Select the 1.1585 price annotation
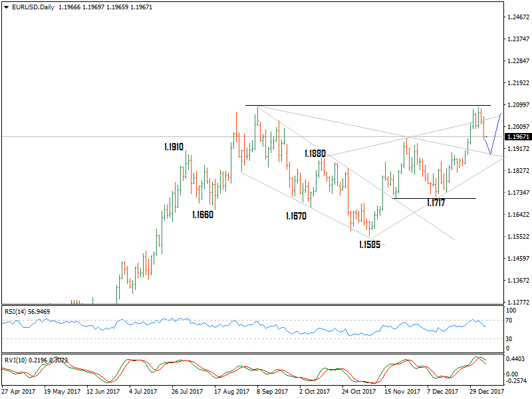532x399 pixels. pos(369,245)
